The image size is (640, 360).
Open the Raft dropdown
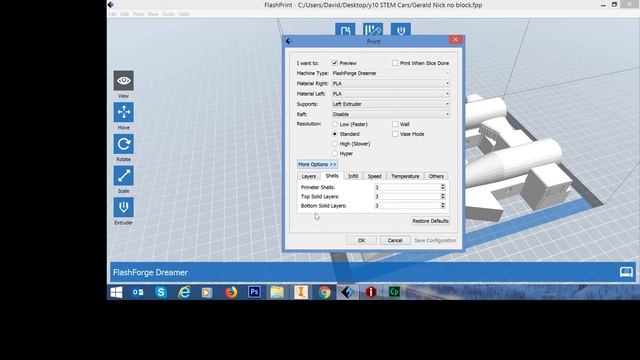pos(391,114)
